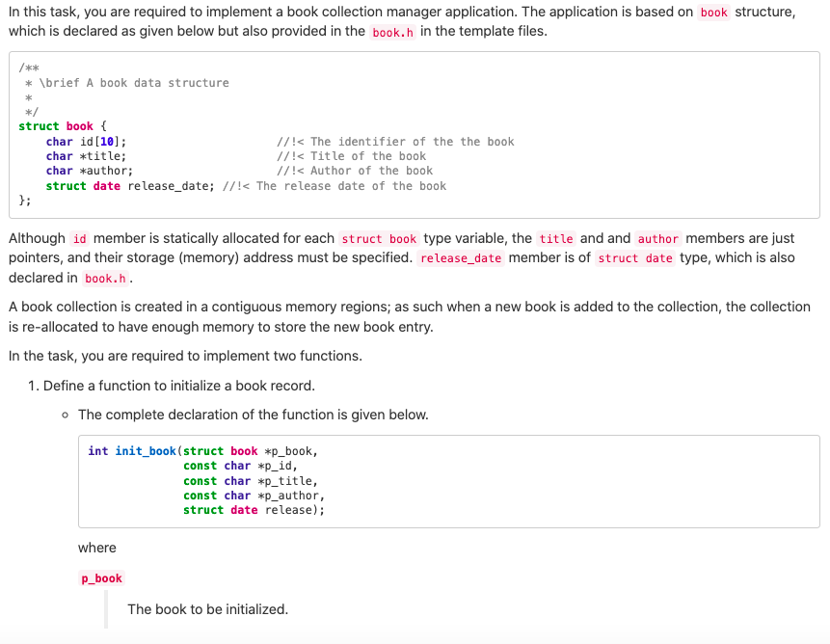Click the 'const char *p_author,' parameter line
This screenshot has width=830, height=644.
tap(254, 496)
